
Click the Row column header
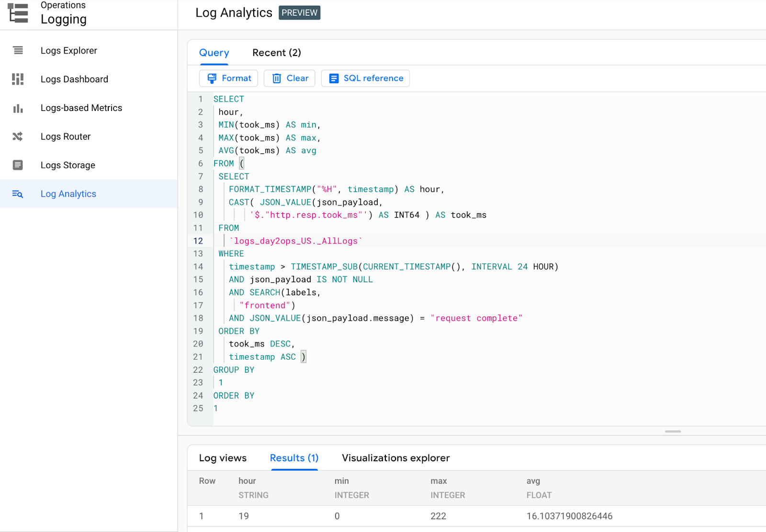click(207, 481)
